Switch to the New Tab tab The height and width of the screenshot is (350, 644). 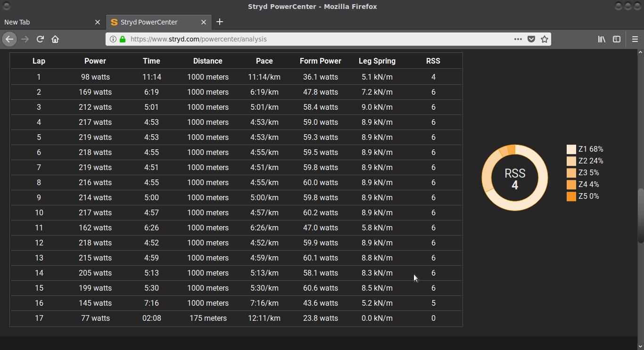point(47,22)
